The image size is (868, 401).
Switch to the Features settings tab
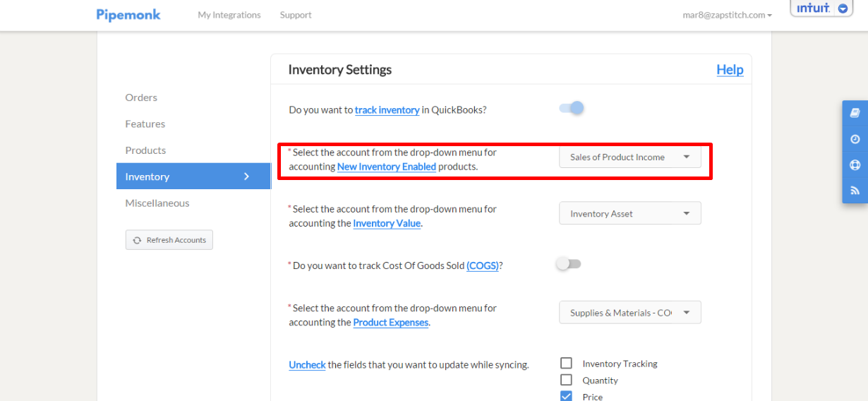[145, 124]
